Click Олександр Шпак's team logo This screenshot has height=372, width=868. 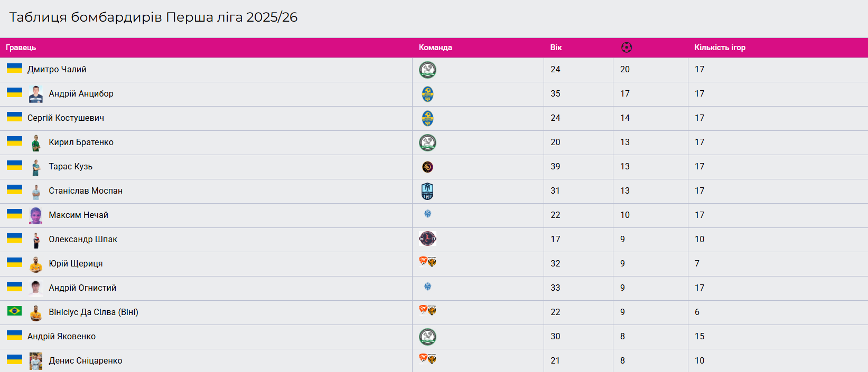coord(427,239)
